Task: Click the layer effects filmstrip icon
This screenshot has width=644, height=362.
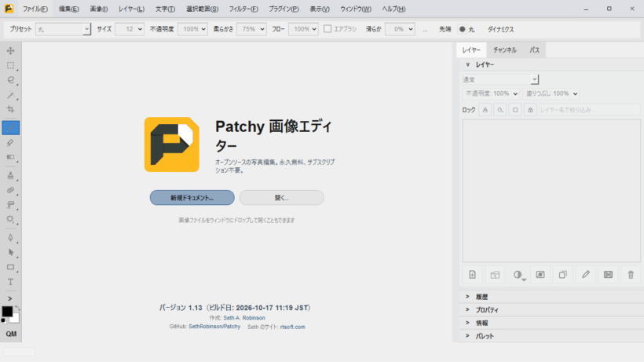Action: [x=609, y=275]
